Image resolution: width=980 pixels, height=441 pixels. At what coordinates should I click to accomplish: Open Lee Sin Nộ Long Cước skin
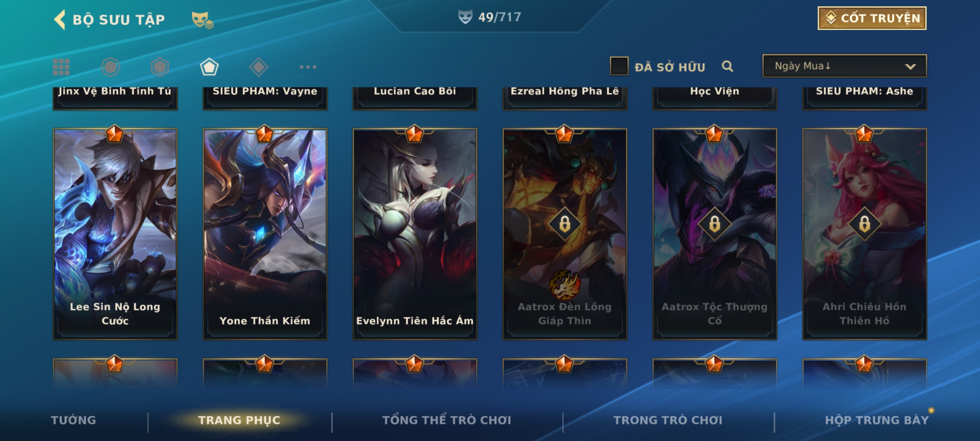115,234
